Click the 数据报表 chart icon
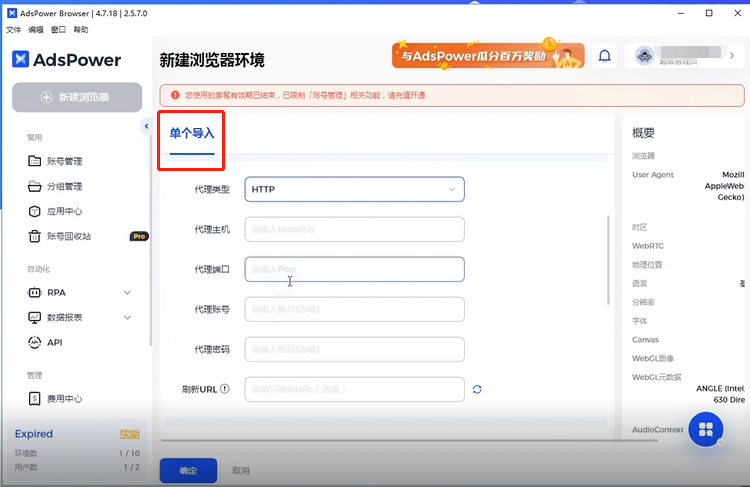This screenshot has width=750, height=487. (34, 317)
